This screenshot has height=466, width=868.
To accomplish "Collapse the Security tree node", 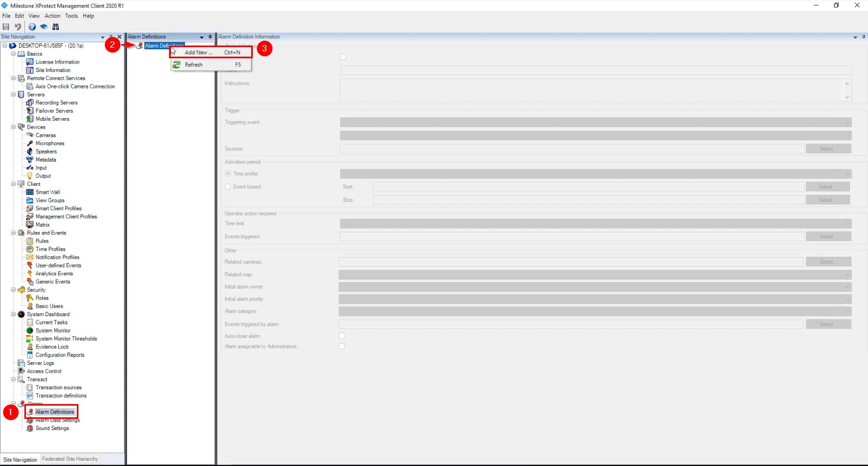I will click(14, 290).
